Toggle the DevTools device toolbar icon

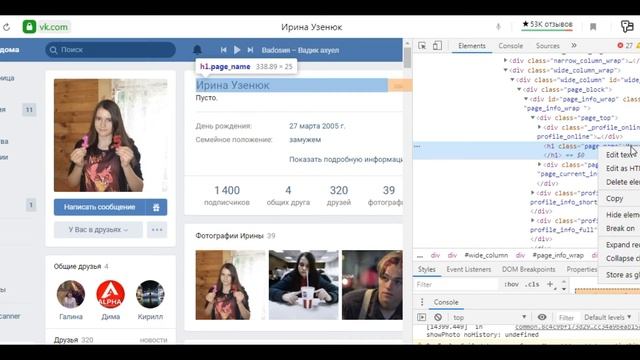[x=437, y=46]
